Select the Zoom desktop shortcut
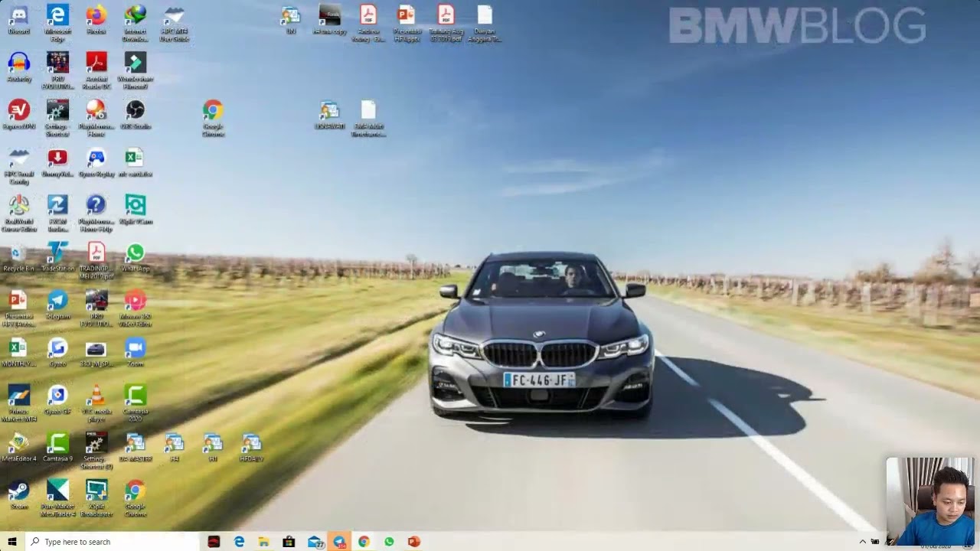The width and height of the screenshot is (980, 551). pos(135,352)
